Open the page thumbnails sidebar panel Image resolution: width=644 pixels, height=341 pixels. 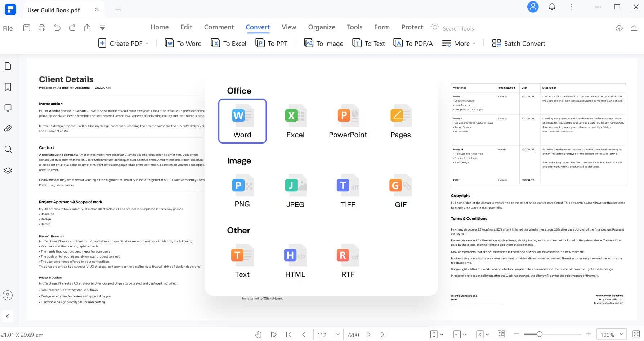coord(8,66)
